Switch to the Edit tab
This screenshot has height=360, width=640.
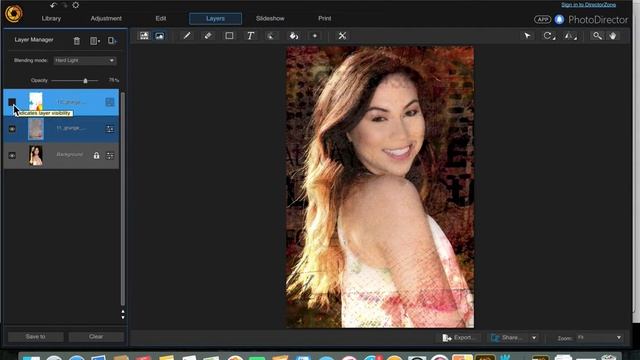[161, 18]
